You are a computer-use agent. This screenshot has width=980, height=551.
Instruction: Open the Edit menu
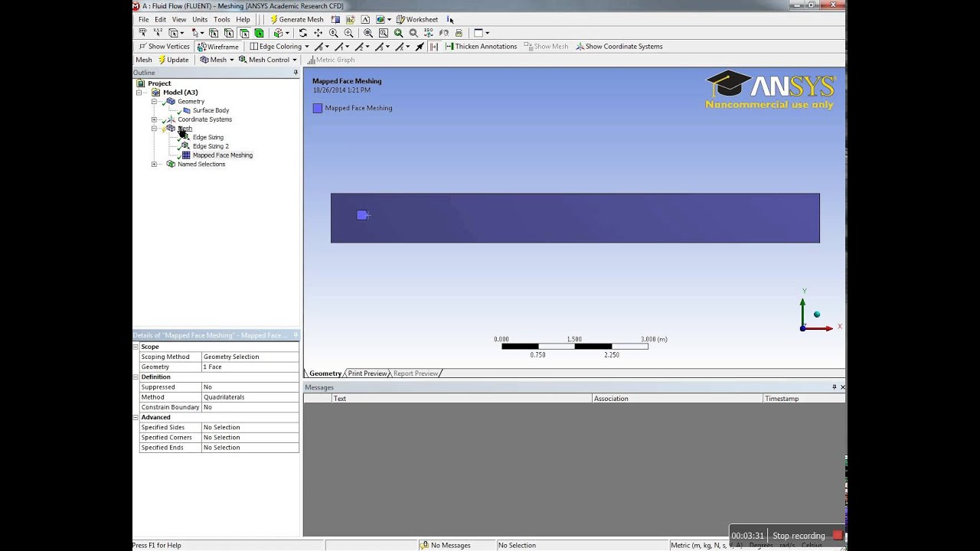[160, 19]
